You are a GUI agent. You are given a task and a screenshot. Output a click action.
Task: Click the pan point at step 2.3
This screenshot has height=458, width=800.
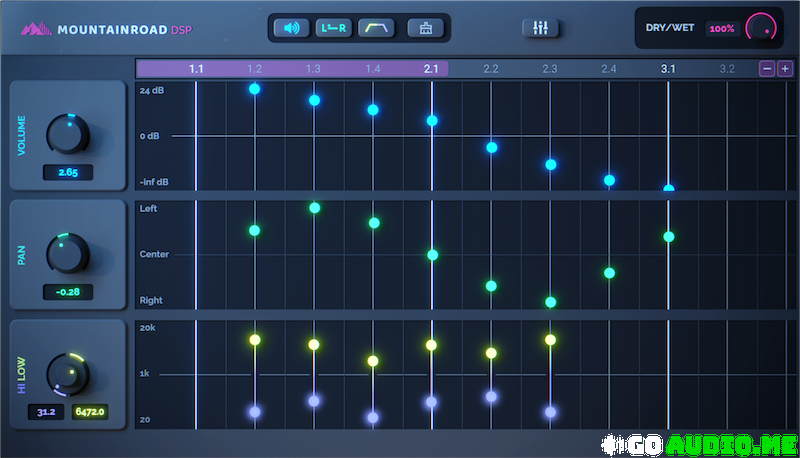click(551, 302)
